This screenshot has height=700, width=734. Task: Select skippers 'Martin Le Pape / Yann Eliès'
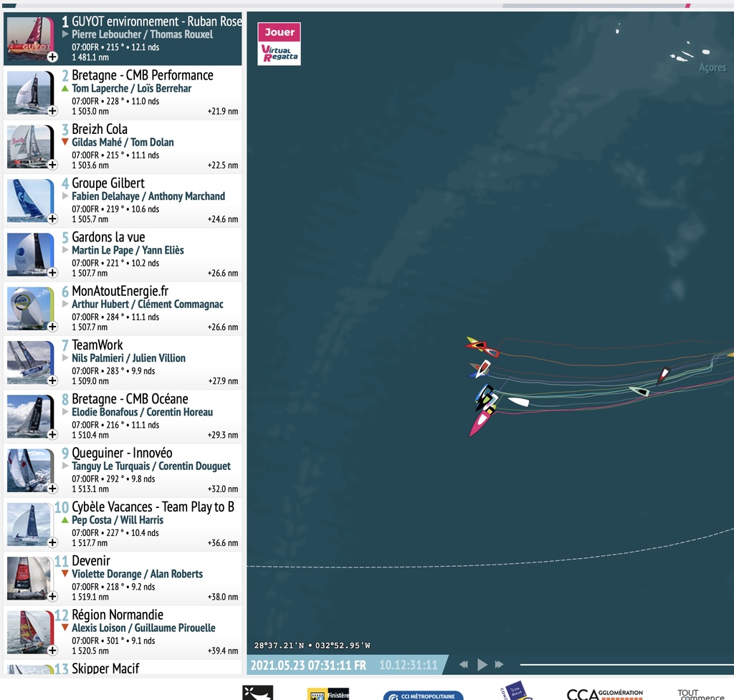click(x=128, y=250)
